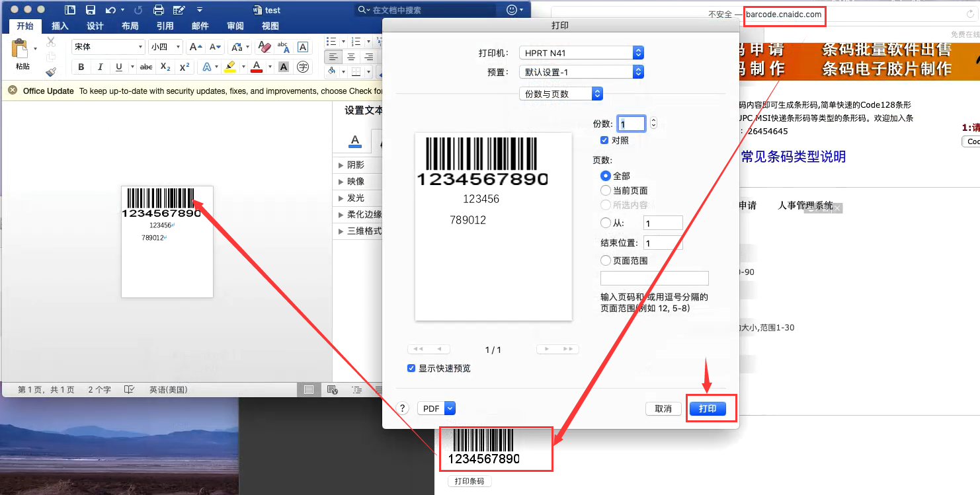Screen dimensions: 980x495
Task: Dismiss the Office Update notification bar
Action: coord(13,91)
